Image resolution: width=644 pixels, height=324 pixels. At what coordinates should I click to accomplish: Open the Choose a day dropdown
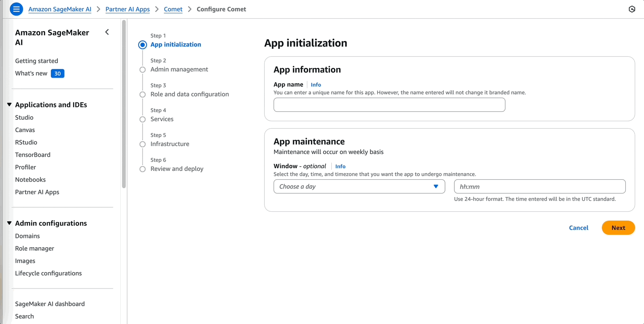pyautogui.click(x=359, y=186)
